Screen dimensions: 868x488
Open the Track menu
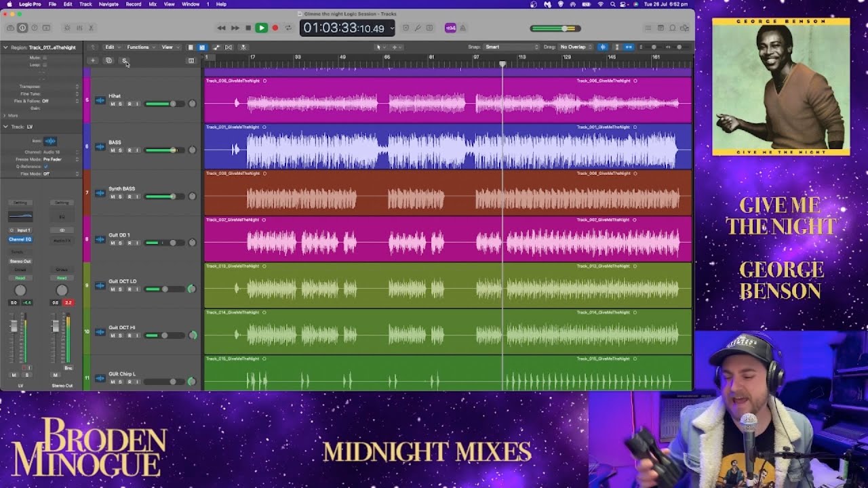click(x=85, y=4)
